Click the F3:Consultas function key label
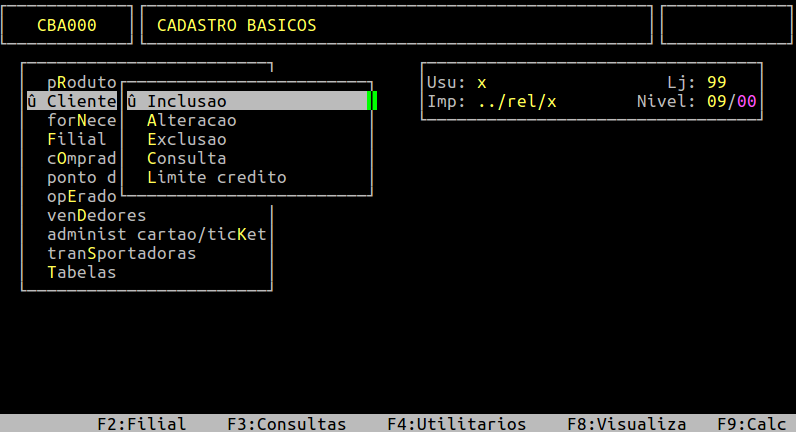 point(286,424)
